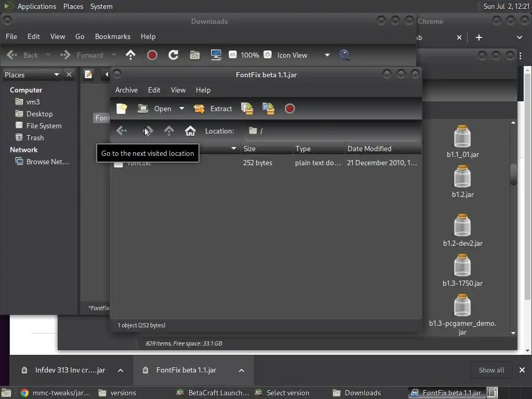Image resolution: width=532 pixels, height=399 pixels.
Task: Select the 252 bytes file row
Action: coord(266,163)
